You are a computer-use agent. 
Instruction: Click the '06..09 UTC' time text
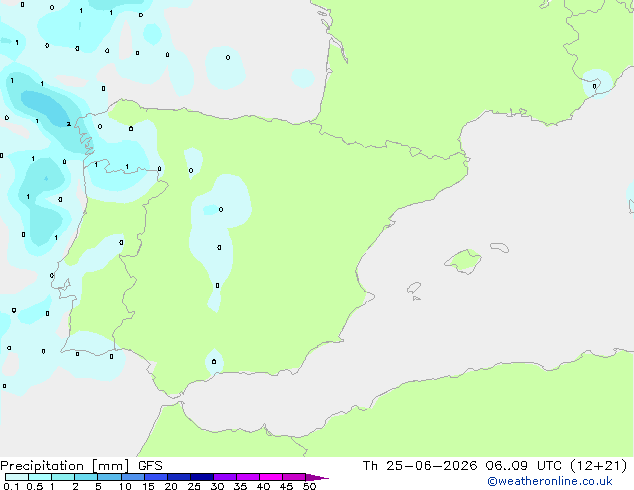(x=525, y=466)
